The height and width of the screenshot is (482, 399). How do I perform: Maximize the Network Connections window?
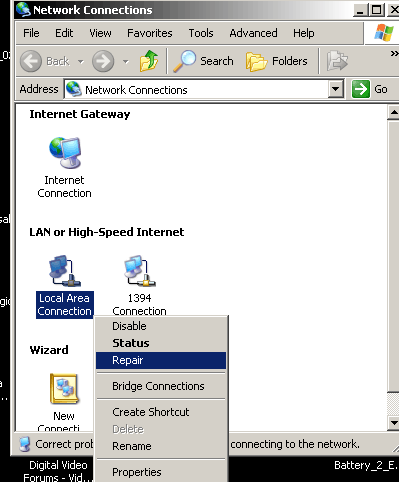tap(376, 10)
